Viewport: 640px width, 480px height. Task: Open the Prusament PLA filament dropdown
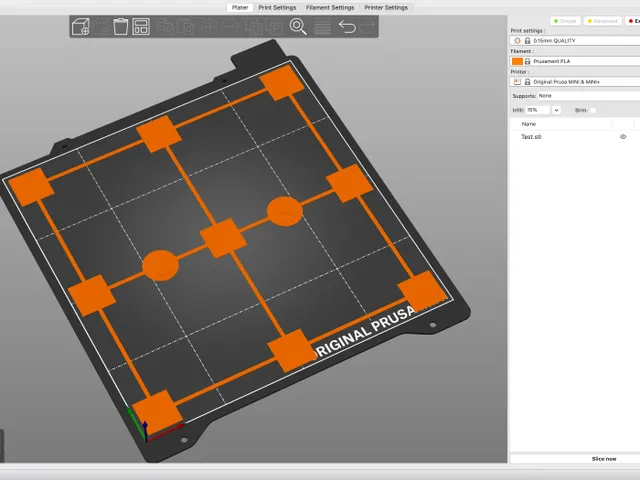coord(575,61)
